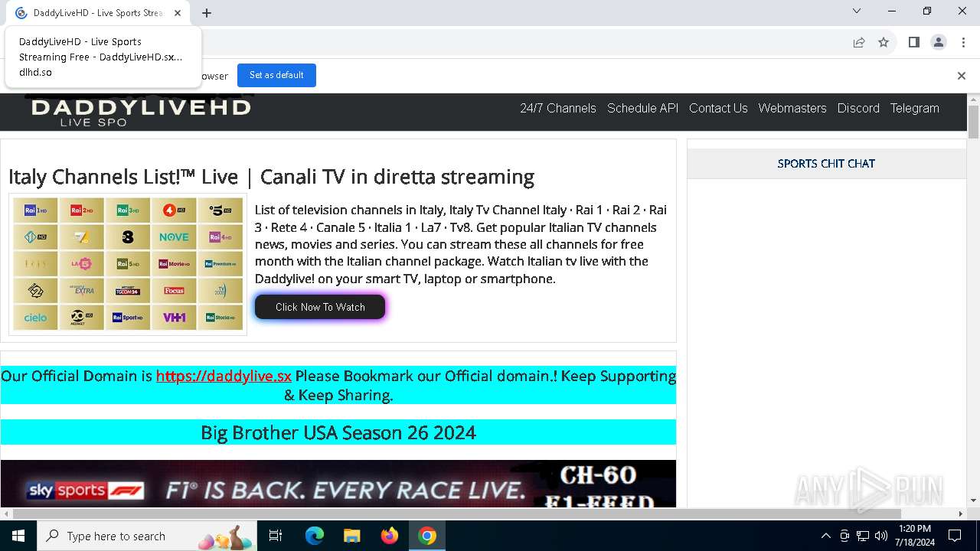Click the Italian channels logo grid thumbnail
The height and width of the screenshot is (551, 980).
[x=128, y=264]
